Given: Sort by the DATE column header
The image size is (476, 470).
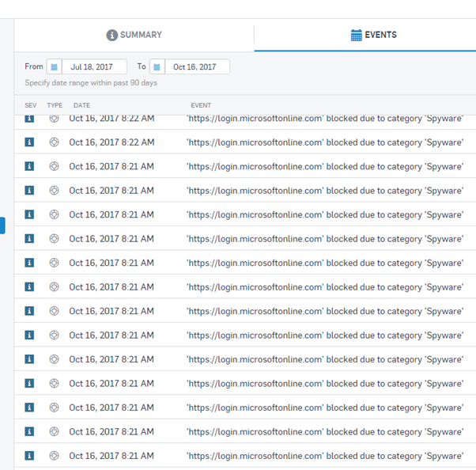Looking at the screenshot, I should pyautogui.click(x=81, y=105).
